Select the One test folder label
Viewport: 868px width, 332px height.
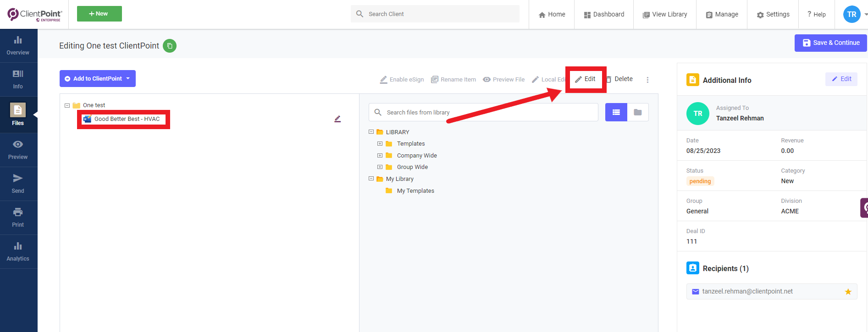pos(94,105)
